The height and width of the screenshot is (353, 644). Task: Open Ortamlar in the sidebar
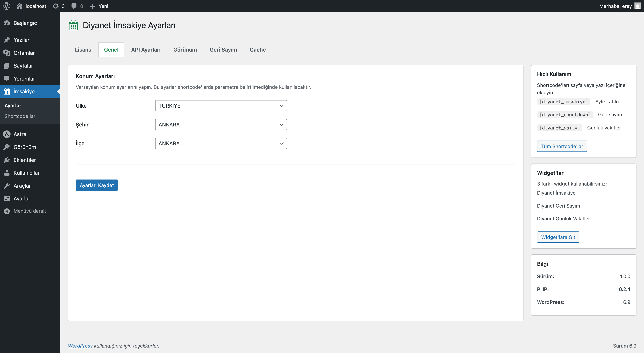pyautogui.click(x=30, y=53)
